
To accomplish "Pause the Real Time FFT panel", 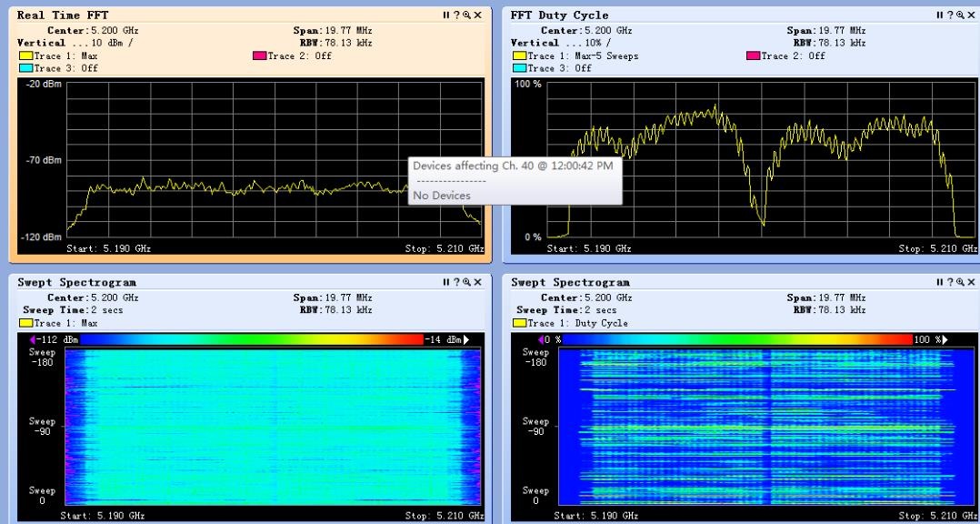I will point(445,15).
